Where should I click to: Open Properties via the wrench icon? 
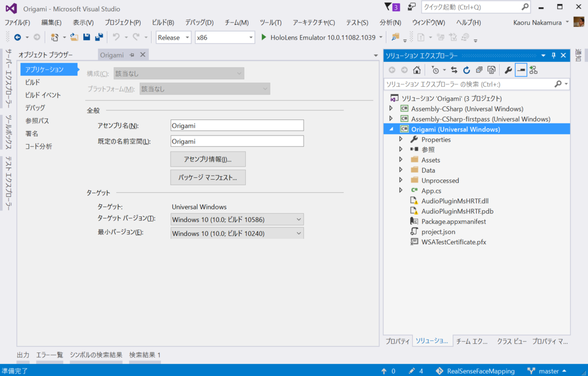pos(508,70)
